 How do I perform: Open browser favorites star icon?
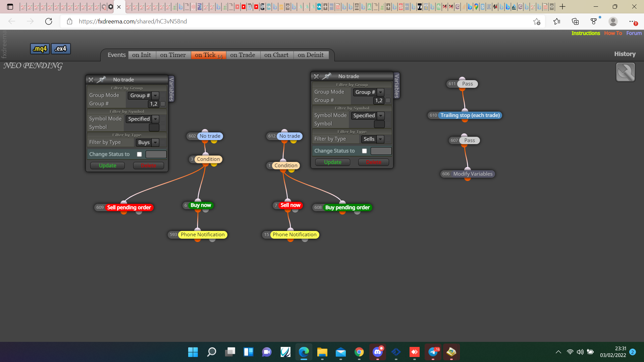click(x=557, y=21)
